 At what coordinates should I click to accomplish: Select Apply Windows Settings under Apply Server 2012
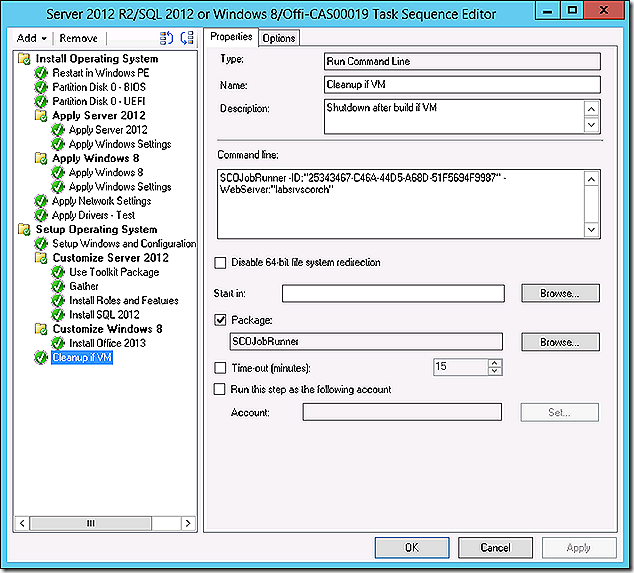coord(120,144)
